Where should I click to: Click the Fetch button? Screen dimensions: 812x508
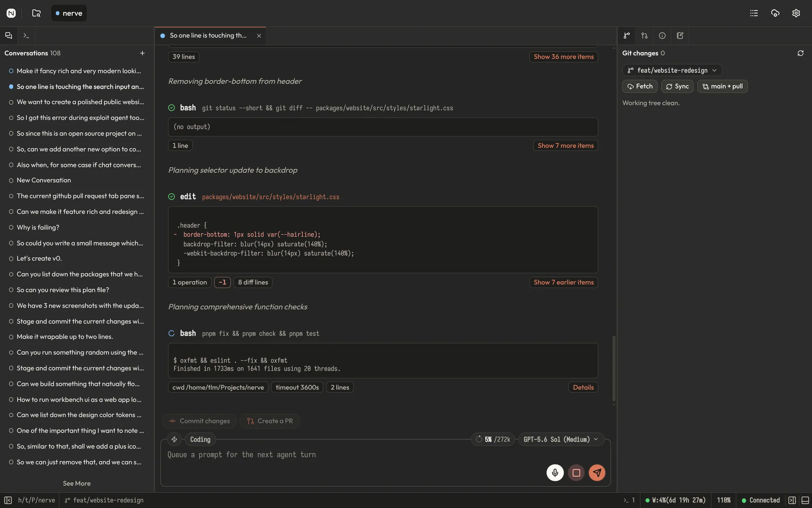[x=640, y=86]
